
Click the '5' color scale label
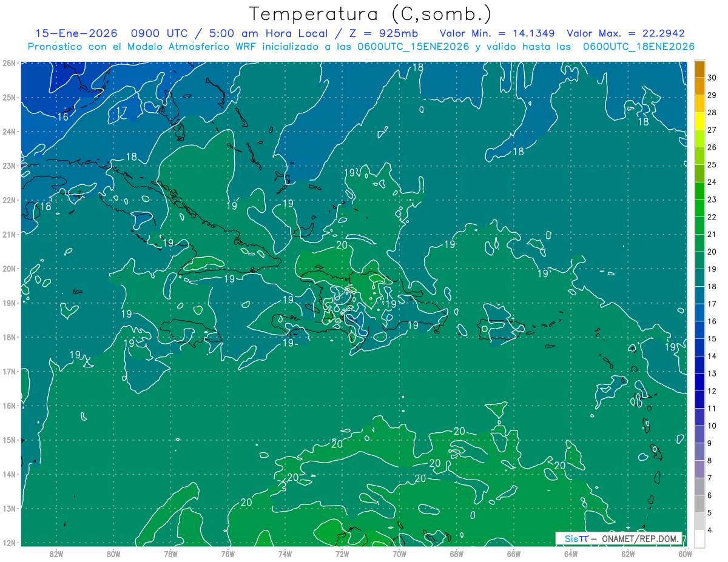point(710,513)
